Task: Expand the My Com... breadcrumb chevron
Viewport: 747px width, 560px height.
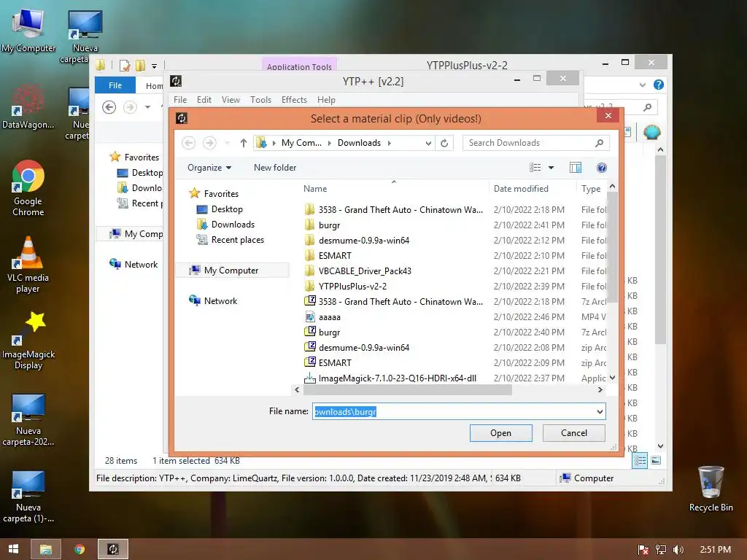Action: [x=329, y=143]
